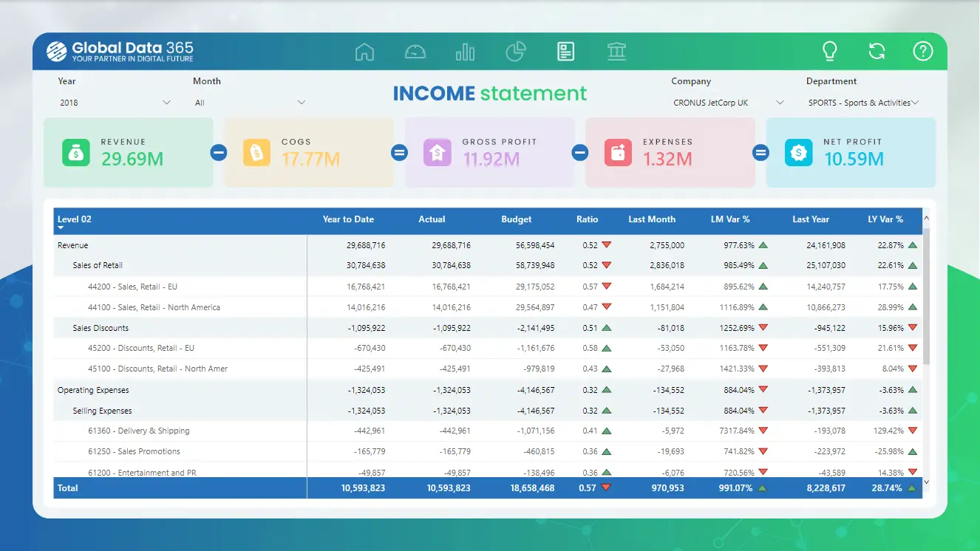Click the help question mark icon
Viewport: 980px width, 551px height.
click(x=923, y=51)
